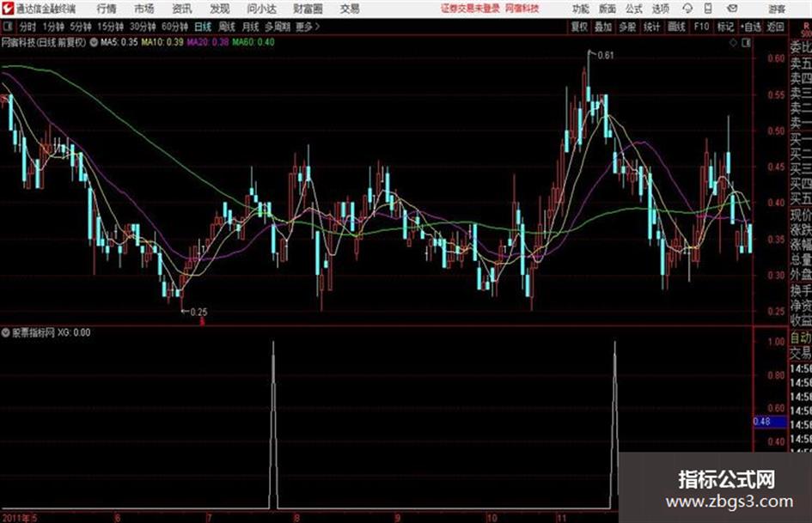This screenshot has width=812, height=523.
Task: Expand 更多 periods chevron
Action: (x=308, y=27)
